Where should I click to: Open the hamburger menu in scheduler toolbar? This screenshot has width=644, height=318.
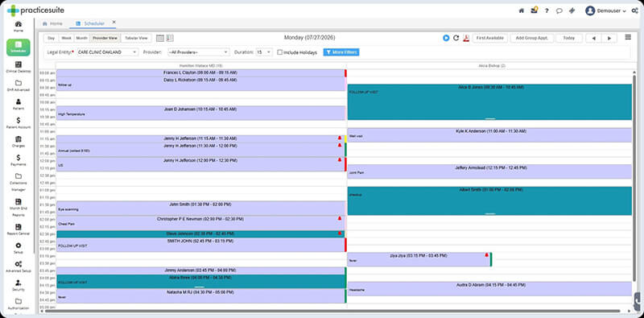[x=628, y=37]
